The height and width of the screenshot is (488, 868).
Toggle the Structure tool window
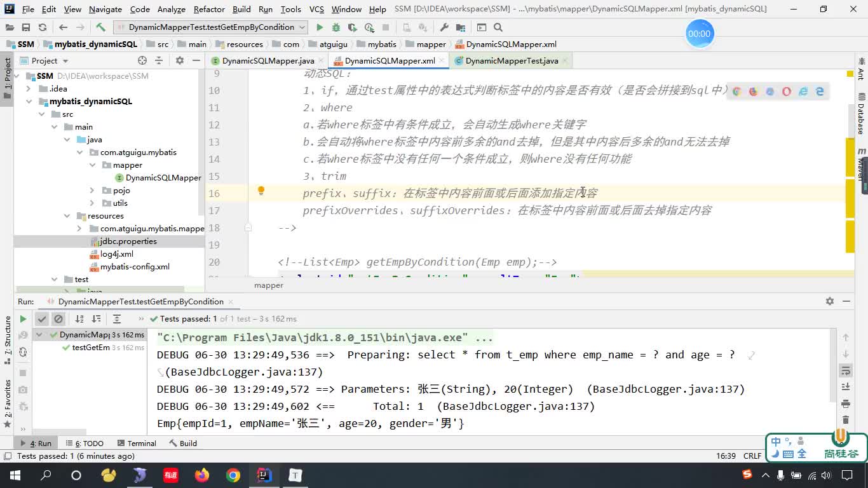tap(7, 340)
